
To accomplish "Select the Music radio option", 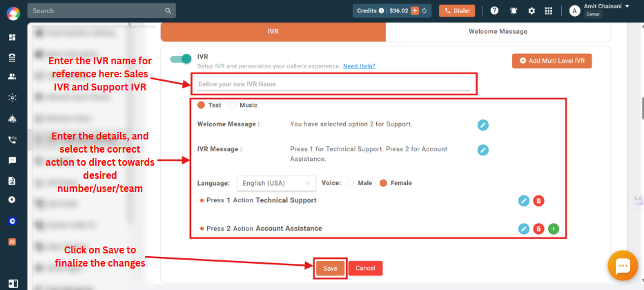I will click(233, 105).
